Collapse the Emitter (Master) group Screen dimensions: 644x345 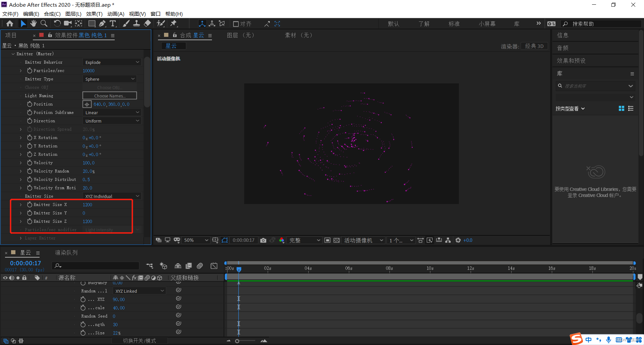pos(13,54)
